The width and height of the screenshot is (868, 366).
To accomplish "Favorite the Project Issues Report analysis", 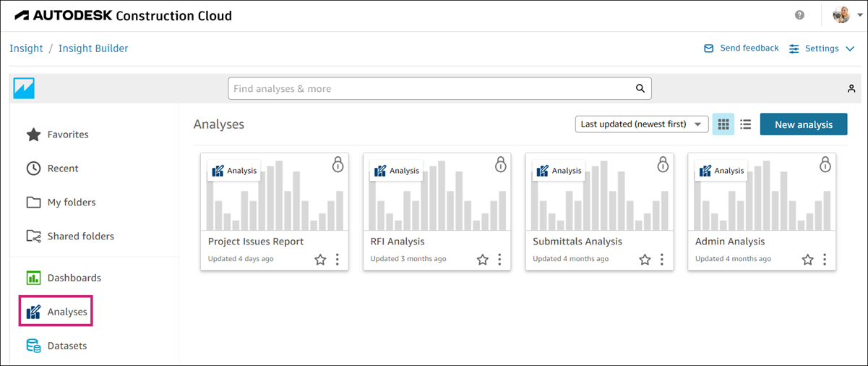I will coord(320,259).
